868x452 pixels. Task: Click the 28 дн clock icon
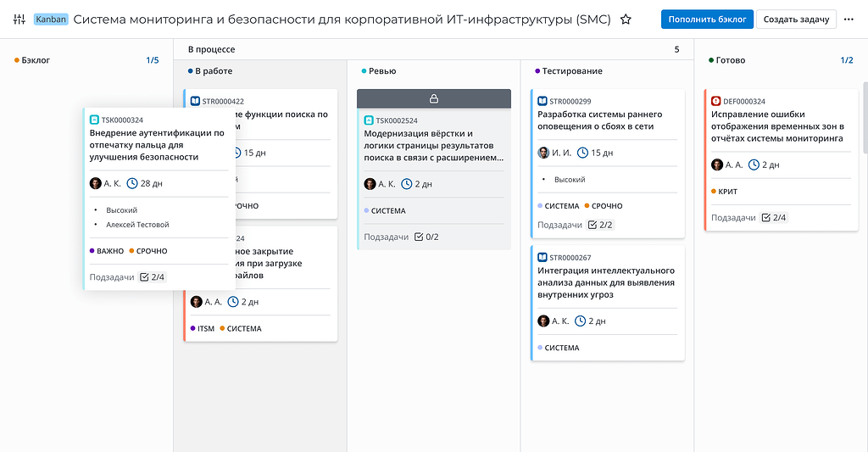[132, 183]
